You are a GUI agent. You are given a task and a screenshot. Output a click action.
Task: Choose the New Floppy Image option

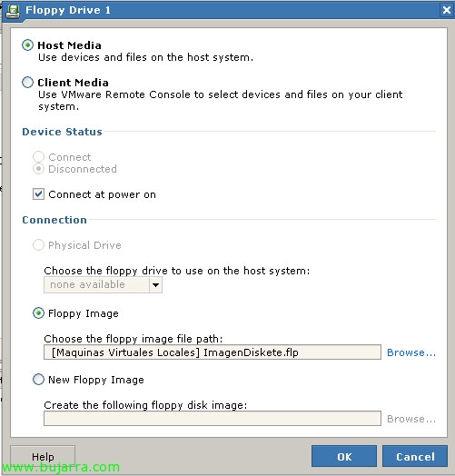(38, 380)
